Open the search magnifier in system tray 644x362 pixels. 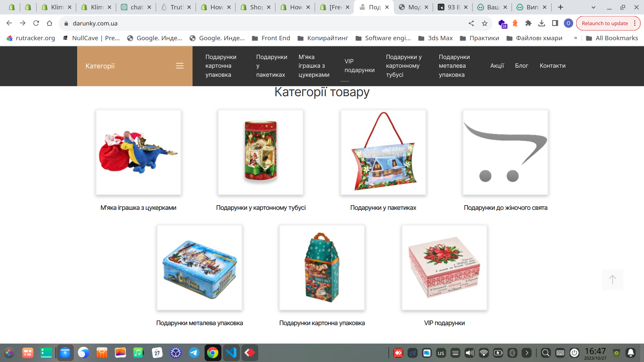click(x=546, y=353)
